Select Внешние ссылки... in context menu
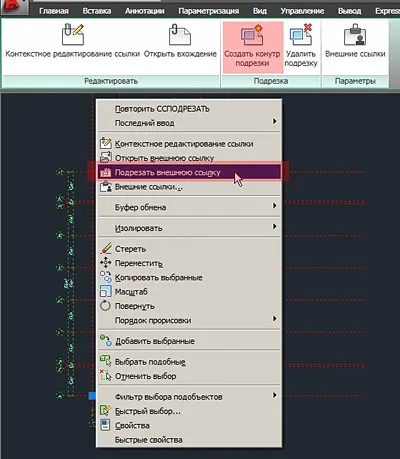This screenshot has width=400, height=459. pyautogui.click(x=189, y=187)
